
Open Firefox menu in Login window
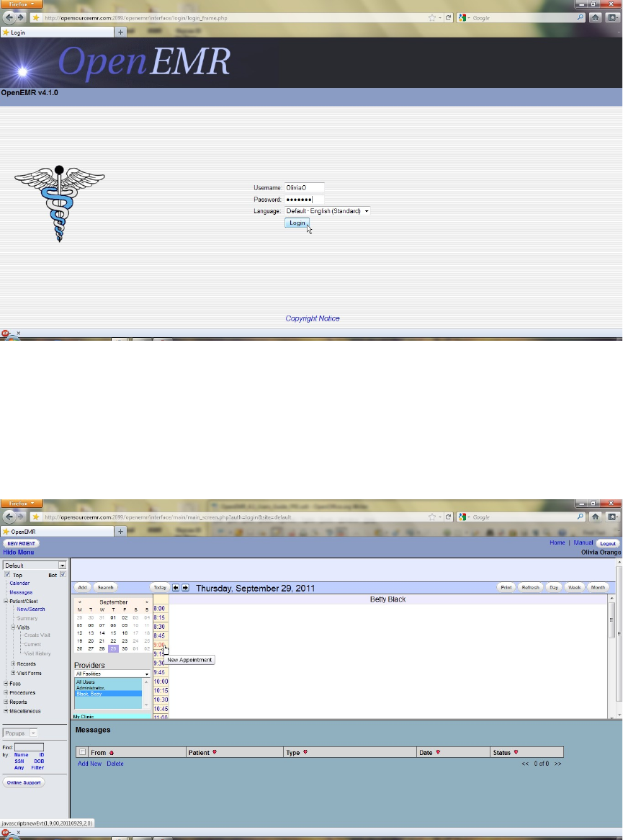click(x=21, y=4)
